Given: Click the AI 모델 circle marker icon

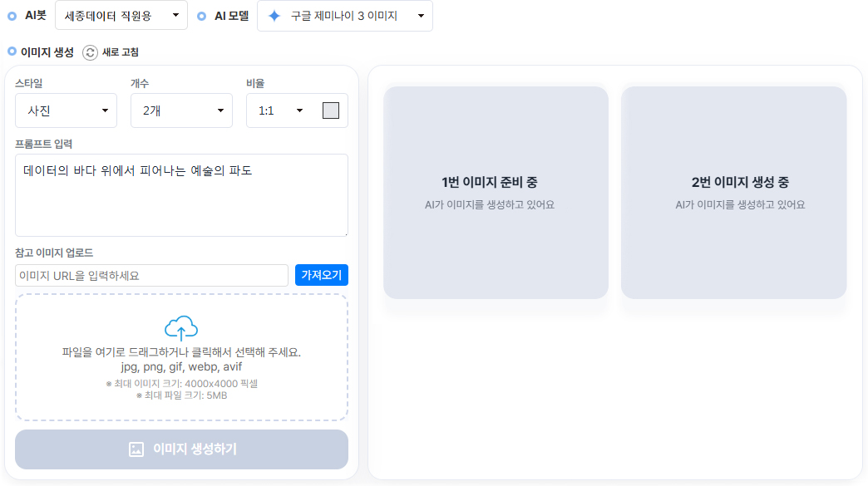Looking at the screenshot, I should click(x=202, y=15).
